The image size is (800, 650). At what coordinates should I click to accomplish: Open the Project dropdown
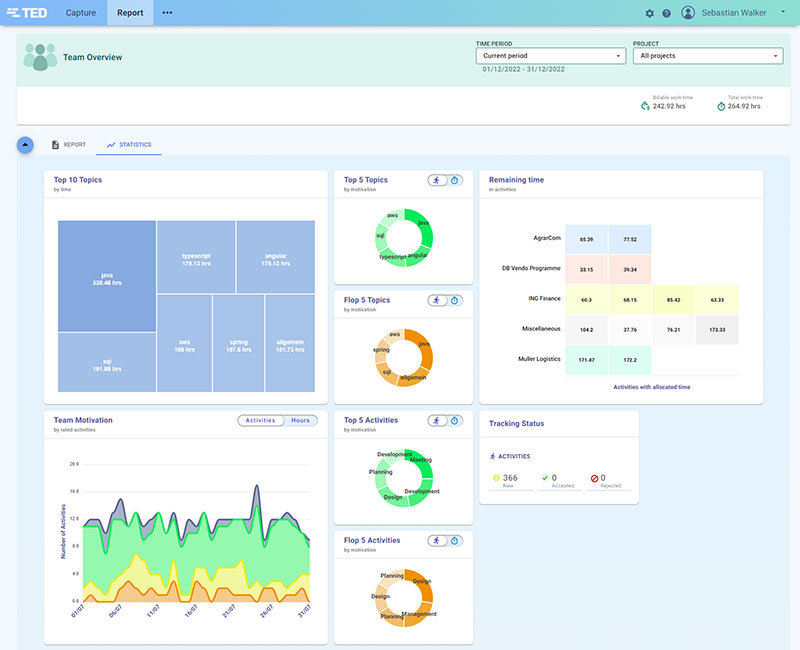click(708, 56)
